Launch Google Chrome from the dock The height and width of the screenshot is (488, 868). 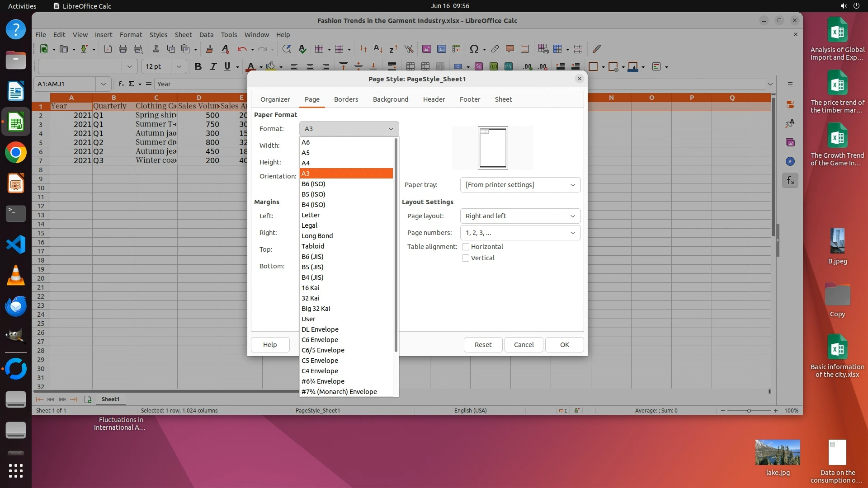point(16,153)
